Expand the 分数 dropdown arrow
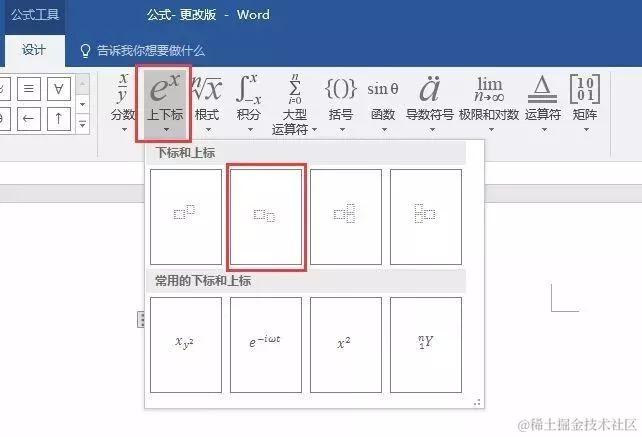The width and height of the screenshot is (642, 437). [124, 130]
